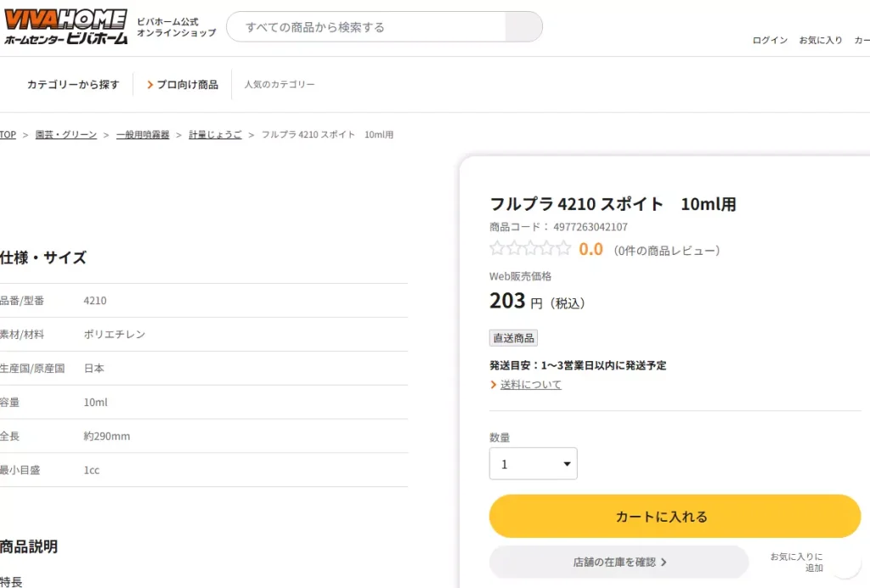Click 店舗の在庫を確認 to check store stock
The image size is (870, 588).
[x=618, y=561]
